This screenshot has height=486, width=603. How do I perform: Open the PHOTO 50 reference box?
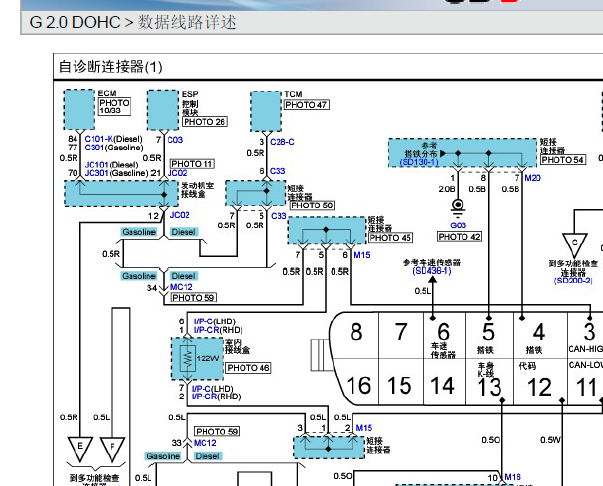point(312,205)
